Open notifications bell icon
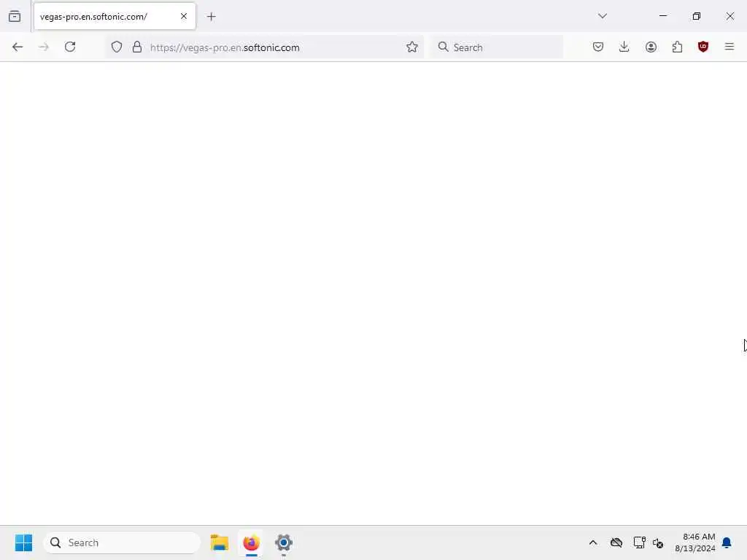The image size is (747, 560). pos(727,542)
